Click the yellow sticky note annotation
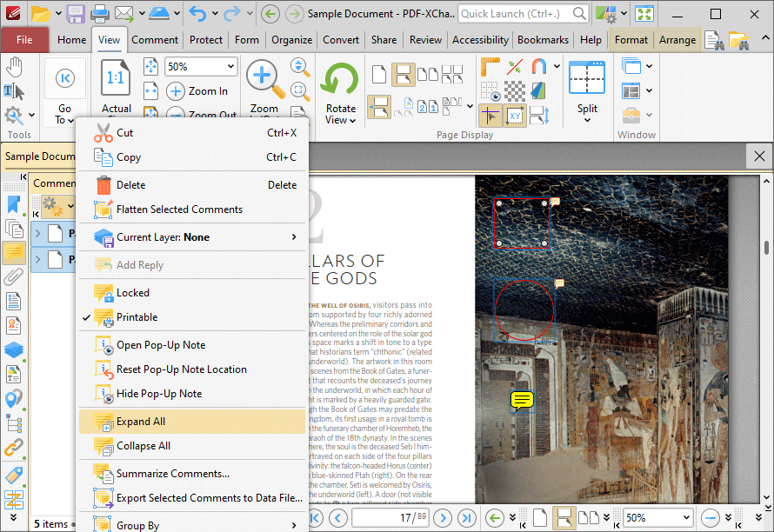 pyautogui.click(x=522, y=401)
